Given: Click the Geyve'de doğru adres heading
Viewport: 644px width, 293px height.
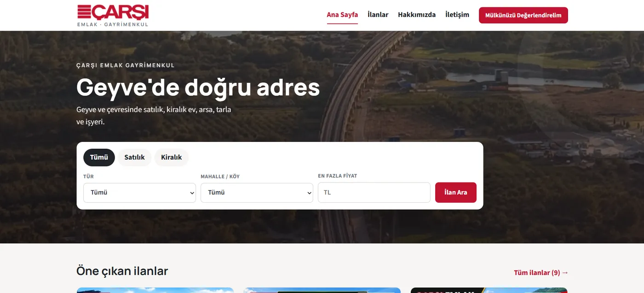Looking at the screenshot, I should [x=198, y=87].
